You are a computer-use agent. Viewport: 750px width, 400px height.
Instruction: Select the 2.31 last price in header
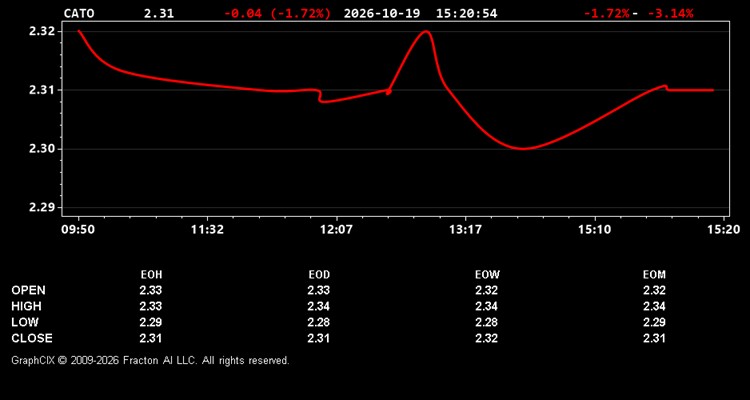[x=159, y=13]
